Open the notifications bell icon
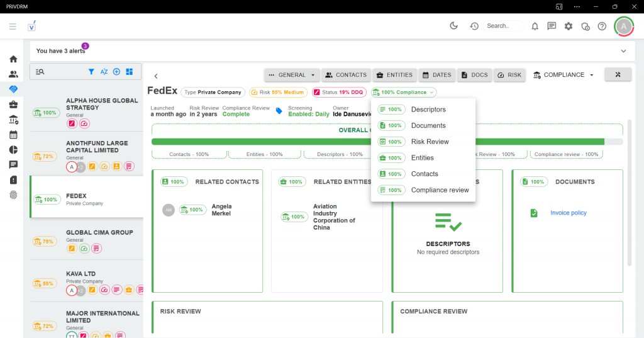Image resolution: width=644 pixels, height=338 pixels. 535,26
